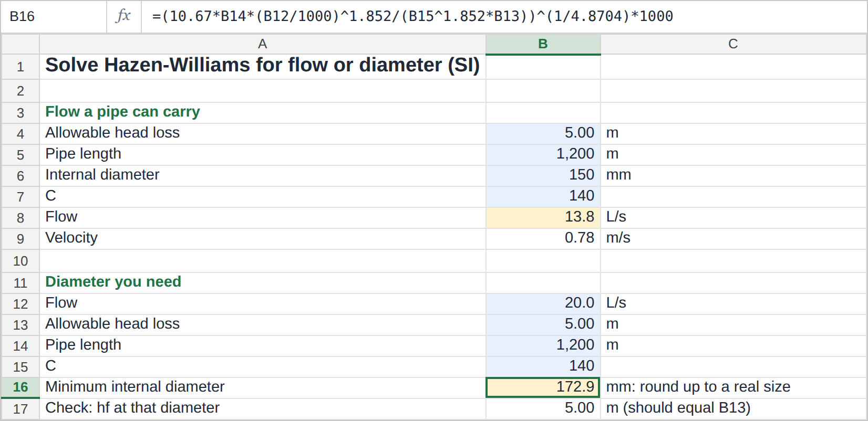Screen dimensions: 868x421
Task: Click 'Allowable head loss' label in row 4
Action: click(112, 133)
